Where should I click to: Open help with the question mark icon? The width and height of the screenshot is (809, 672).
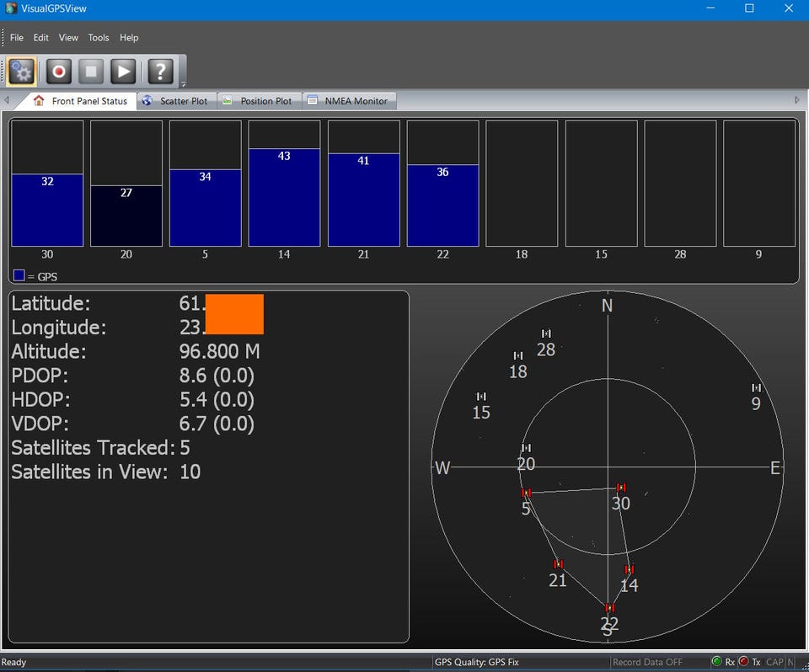[x=160, y=71]
